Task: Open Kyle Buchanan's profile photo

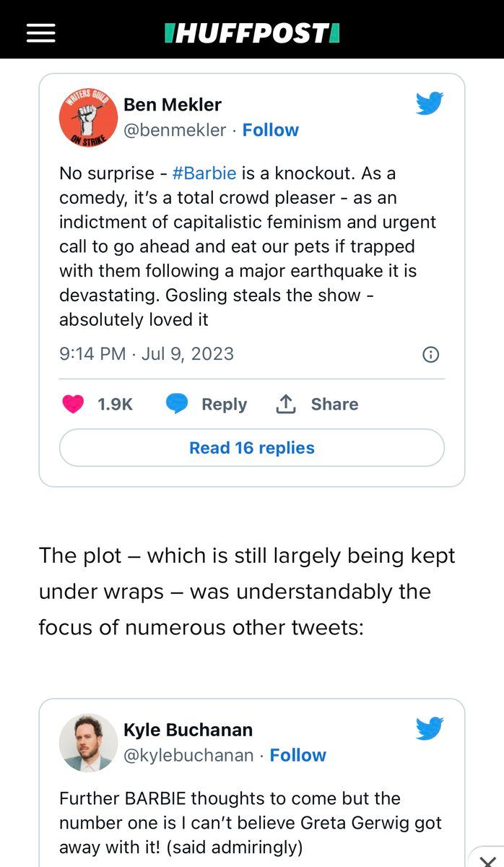Action: click(88, 743)
